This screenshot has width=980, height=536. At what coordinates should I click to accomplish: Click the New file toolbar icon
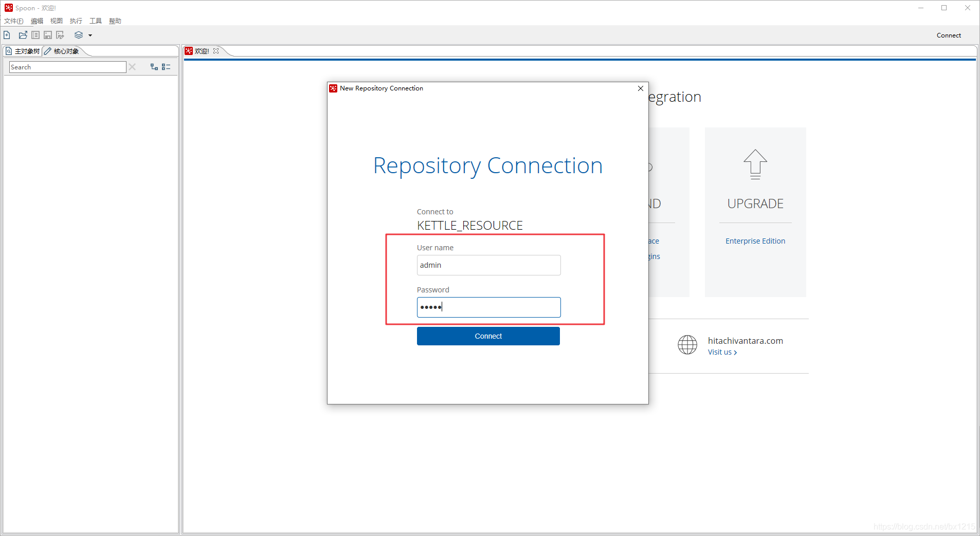(x=7, y=35)
